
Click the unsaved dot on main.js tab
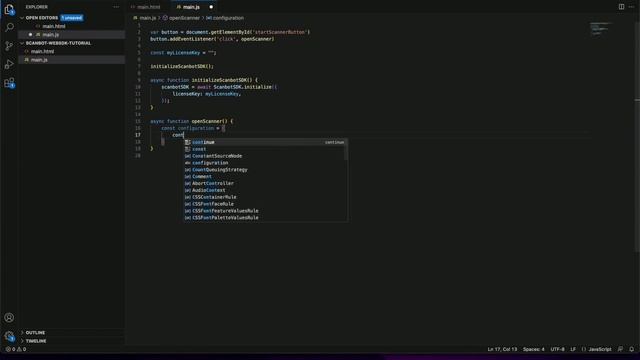pos(211,7)
